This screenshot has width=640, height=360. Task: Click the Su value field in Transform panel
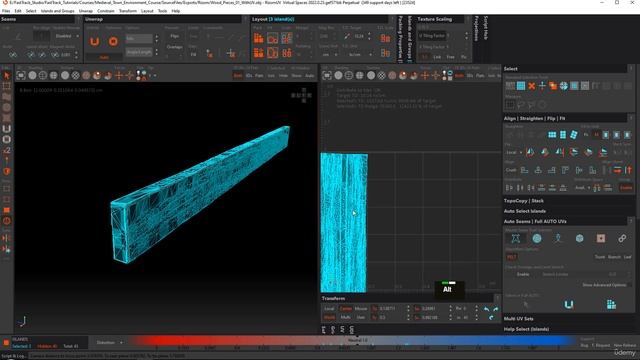433,309
